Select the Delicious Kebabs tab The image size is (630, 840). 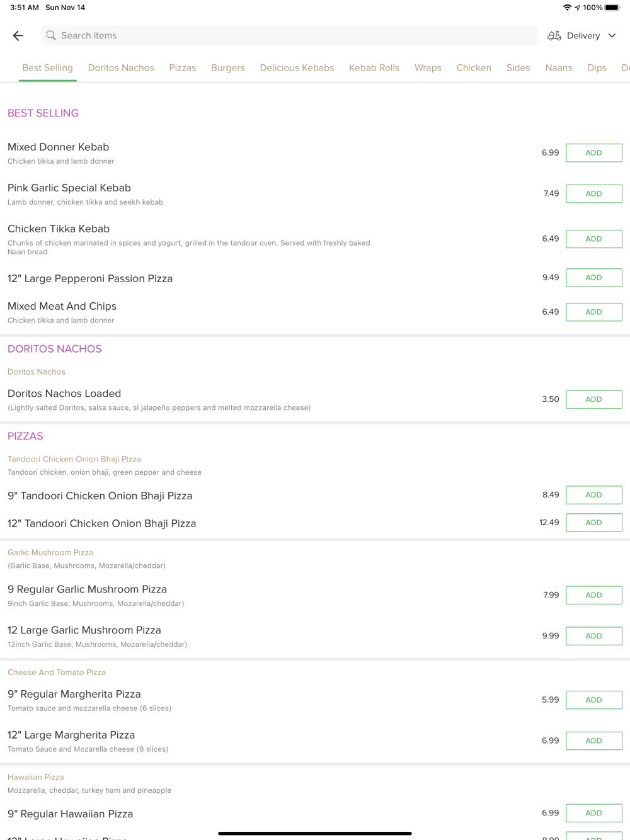tap(297, 68)
